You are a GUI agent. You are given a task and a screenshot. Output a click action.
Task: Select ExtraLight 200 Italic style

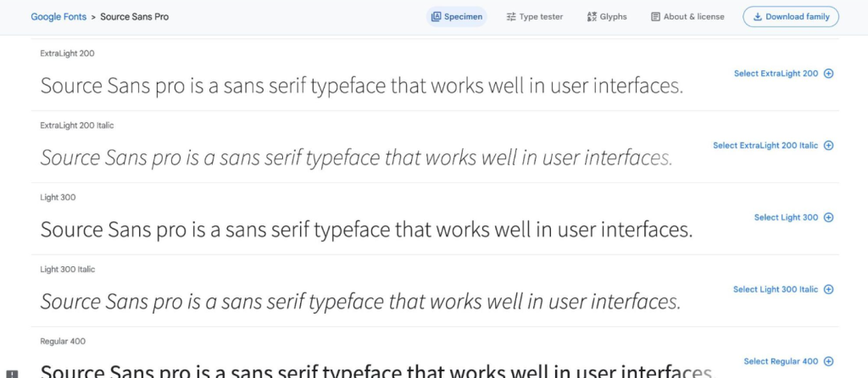pyautogui.click(x=773, y=146)
